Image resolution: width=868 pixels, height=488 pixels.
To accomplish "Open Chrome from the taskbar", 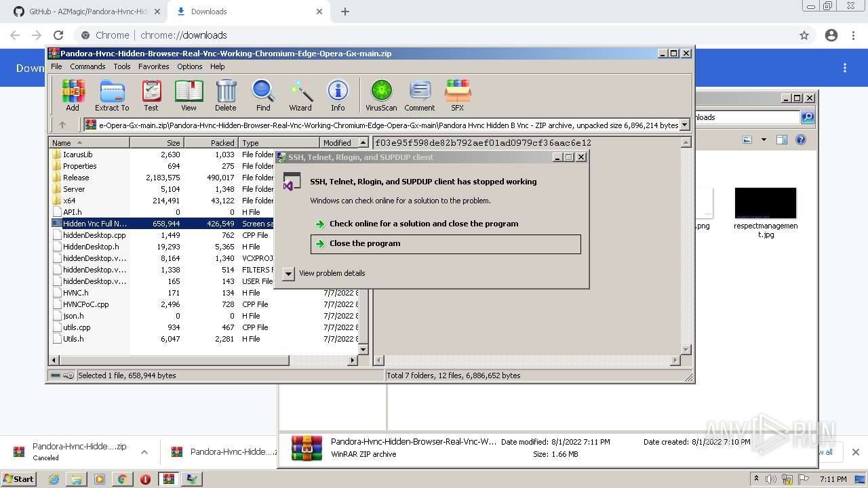I will pyautogui.click(x=122, y=479).
